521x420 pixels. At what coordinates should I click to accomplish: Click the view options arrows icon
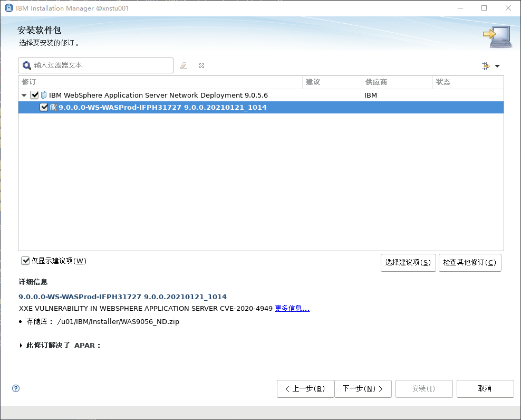pos(486,66)
